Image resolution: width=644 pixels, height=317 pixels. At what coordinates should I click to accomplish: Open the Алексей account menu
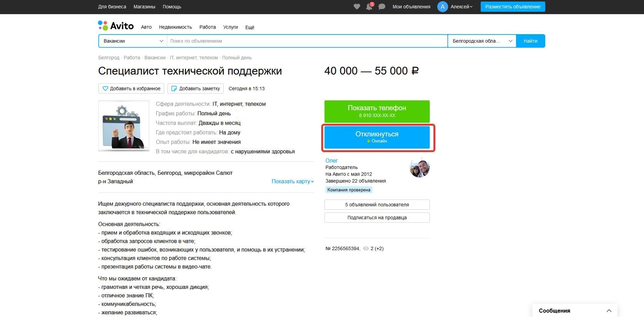pyautogui.click(x=461, y=7)
